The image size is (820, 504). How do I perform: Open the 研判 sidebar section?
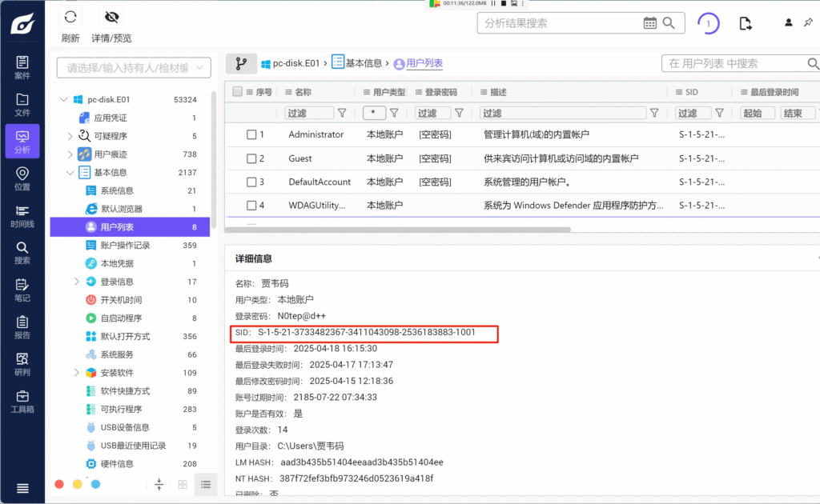pos(22,364)
